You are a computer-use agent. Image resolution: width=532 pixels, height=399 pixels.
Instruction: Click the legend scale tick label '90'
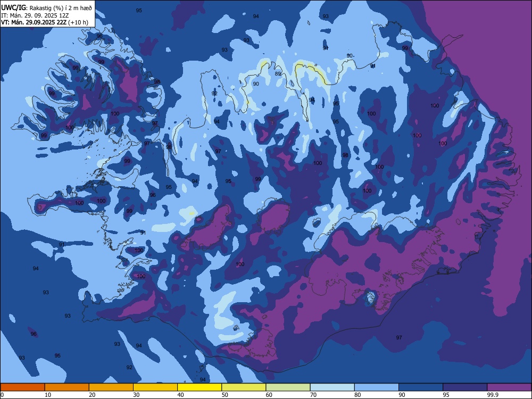point(402,395)
